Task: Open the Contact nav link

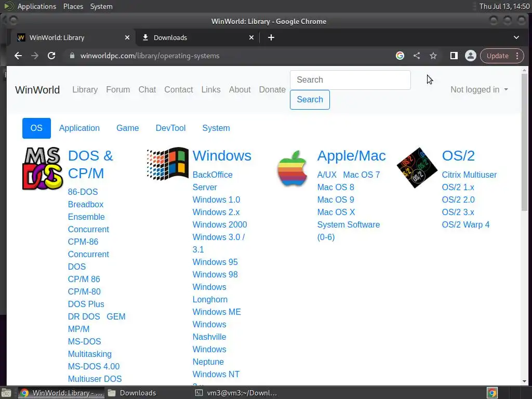Action: coord(179,89)
